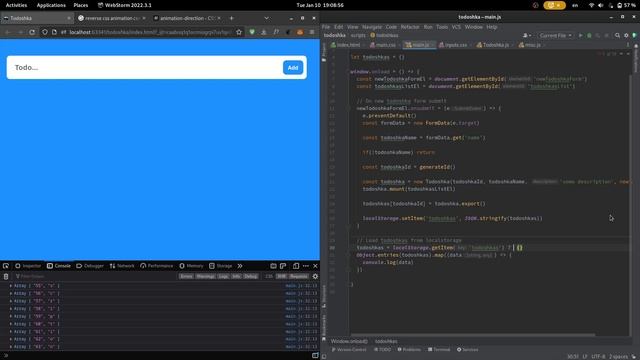Screen dimensions: 640x360
Task: Open the VCS menu in WebStorm
Action: click(x=456, y=27)
